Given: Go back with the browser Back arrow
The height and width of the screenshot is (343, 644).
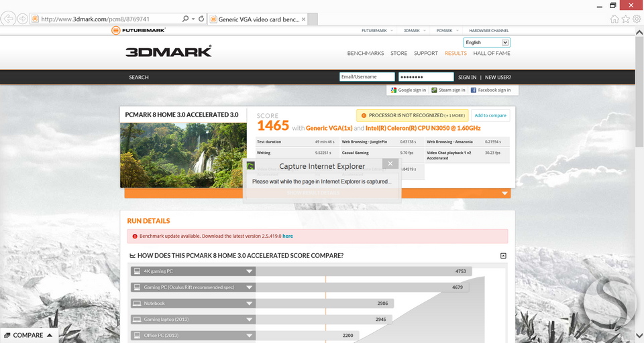Looking at the screenshot, I should (8, 19).
